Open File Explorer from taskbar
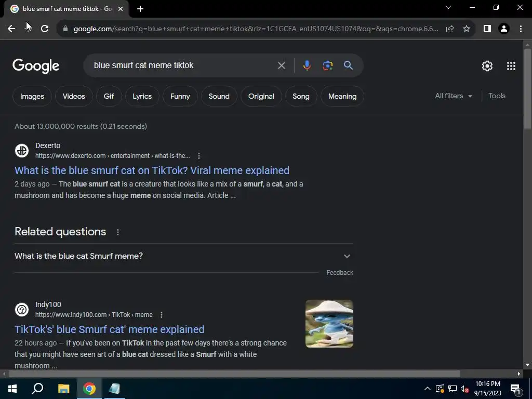Screen dimensions: 532x399 click(63, 389)
